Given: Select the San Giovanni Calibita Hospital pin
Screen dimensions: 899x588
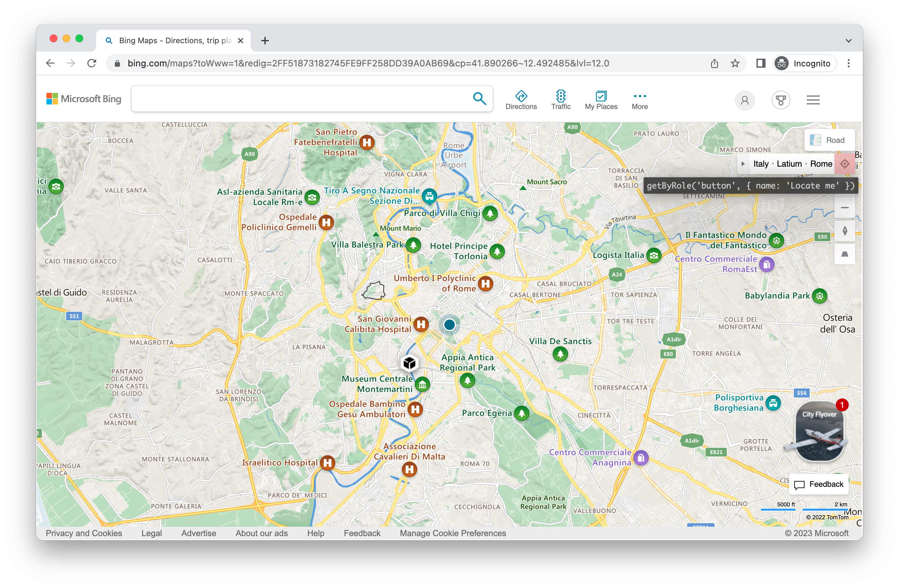Looking at the screenshot, I should click(421, 324).
